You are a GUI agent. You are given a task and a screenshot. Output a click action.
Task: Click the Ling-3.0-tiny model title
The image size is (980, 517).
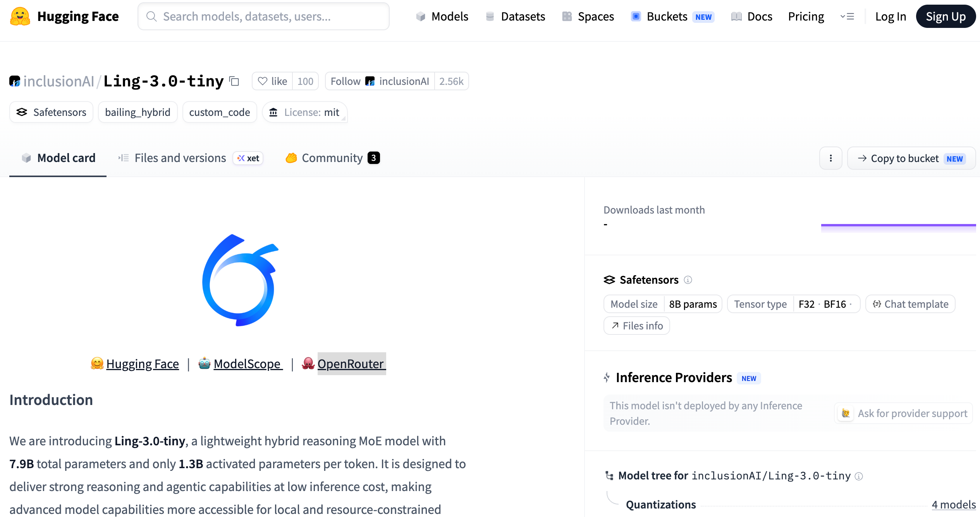point(163,81)
